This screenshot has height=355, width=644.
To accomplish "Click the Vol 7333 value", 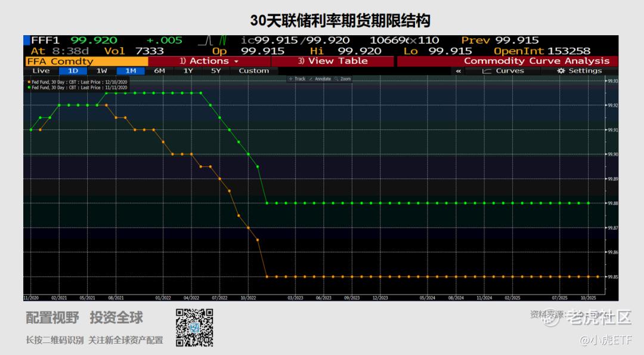I will [x=134, y=51].
